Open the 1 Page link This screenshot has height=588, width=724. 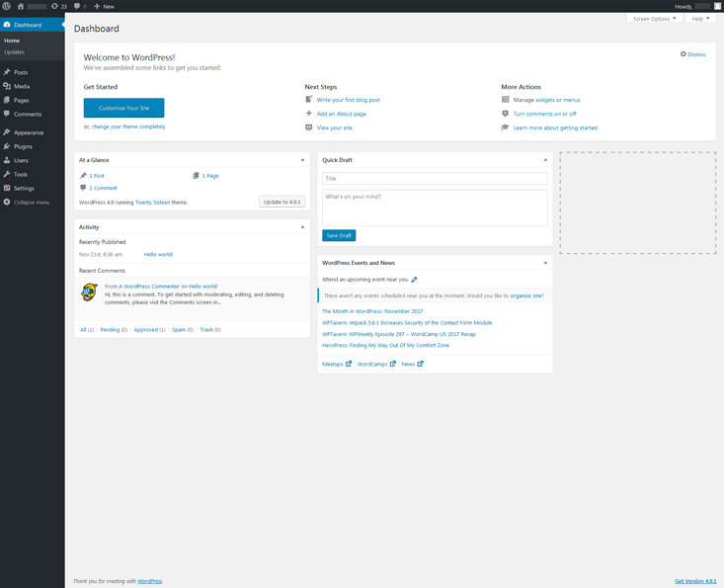point(210,176)
